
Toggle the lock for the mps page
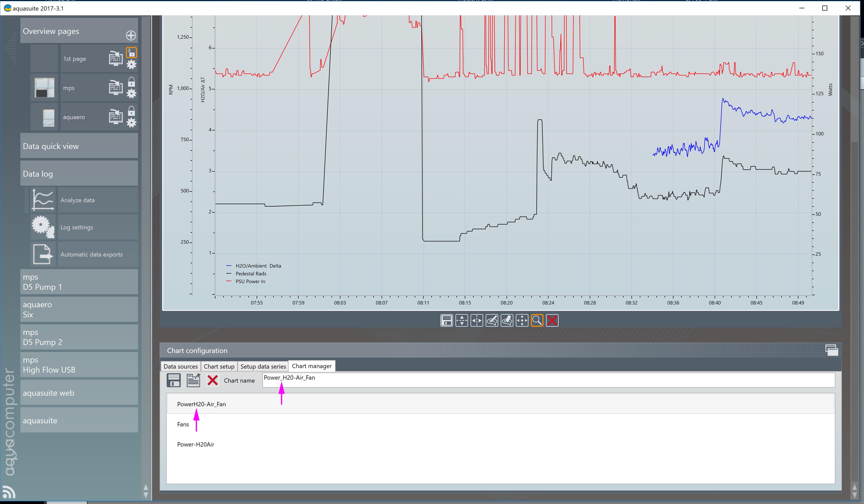pyautogui.click(x=131, y=82)
